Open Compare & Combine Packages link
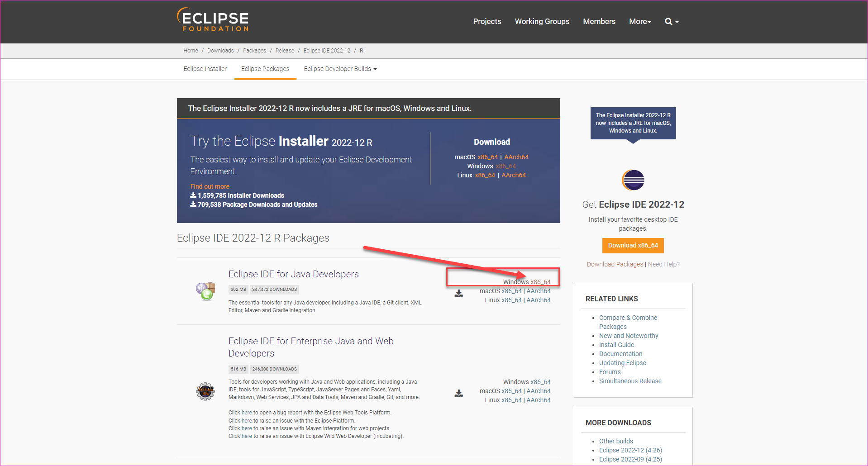Screen dimensions: 868x466 click(x=628, y=322)
